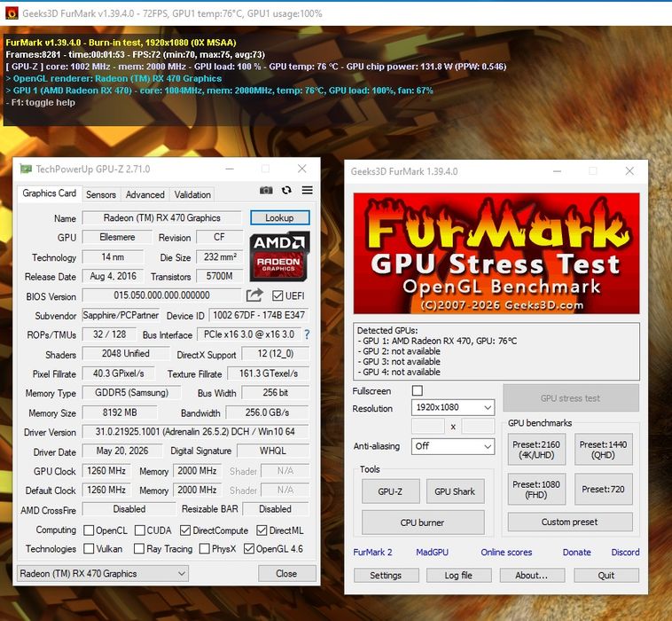Click the Subvendor Sapphire/PCPartner field
This screenshot has width=672, height=621.
[121, 315]
